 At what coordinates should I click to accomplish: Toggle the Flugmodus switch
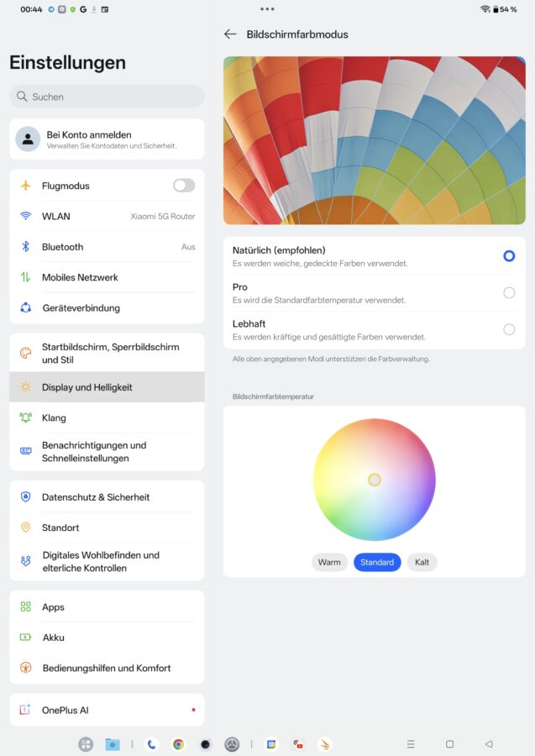click(184, 186)
